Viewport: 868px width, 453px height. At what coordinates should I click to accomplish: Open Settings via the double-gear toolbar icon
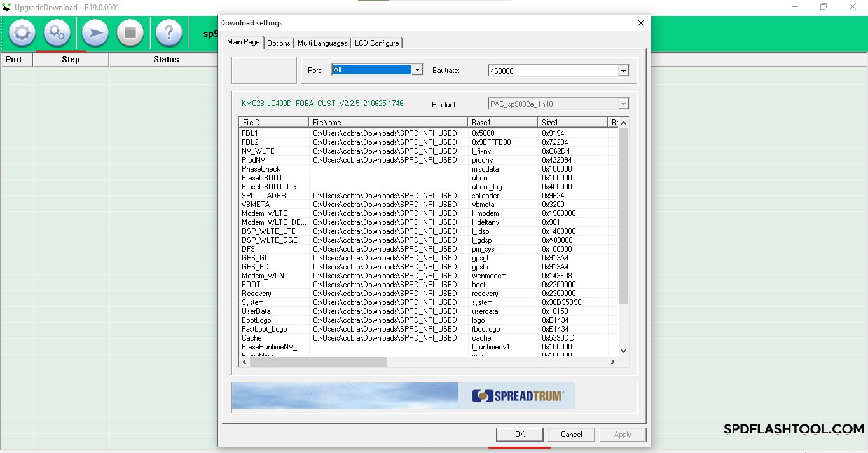pyautogui.click(x=57, y=32)
